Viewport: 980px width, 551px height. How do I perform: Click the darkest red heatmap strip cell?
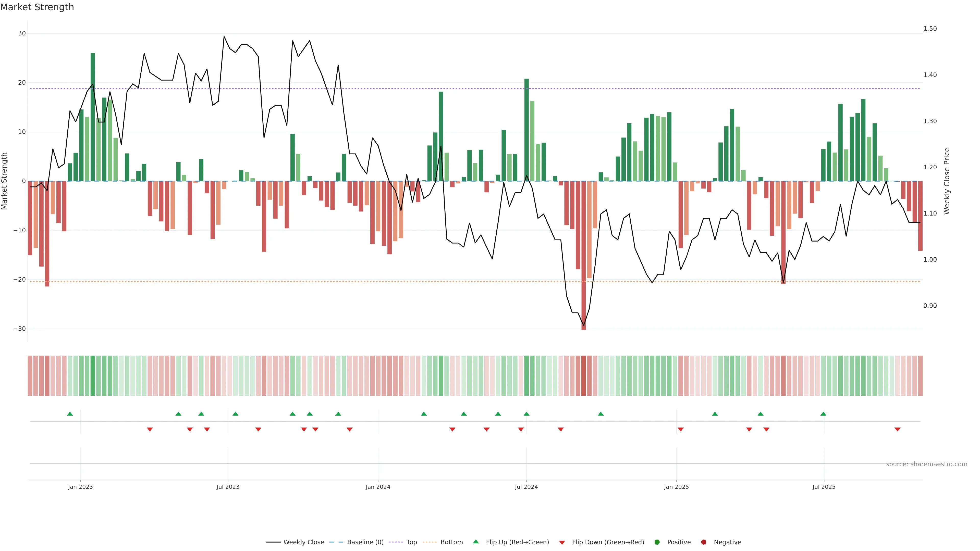[584, 376]
